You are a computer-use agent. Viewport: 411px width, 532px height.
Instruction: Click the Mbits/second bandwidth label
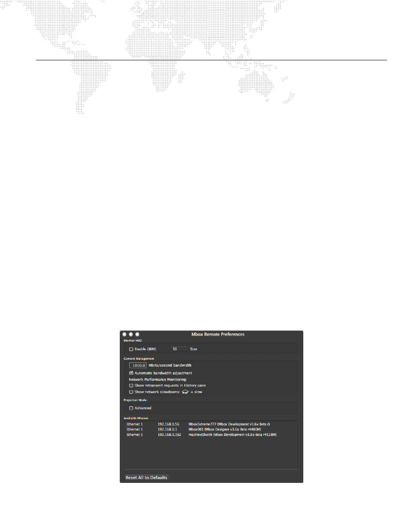coord(170,365)
